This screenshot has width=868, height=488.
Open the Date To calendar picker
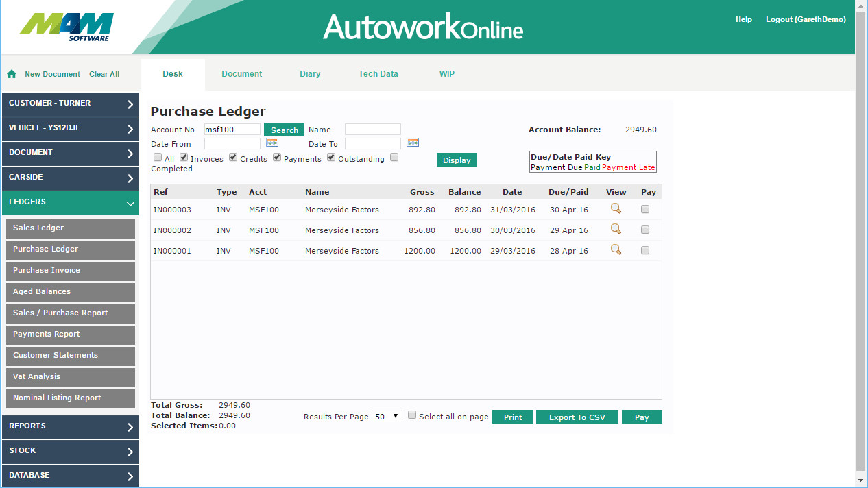pyautogui.click(x=413, y=143)
